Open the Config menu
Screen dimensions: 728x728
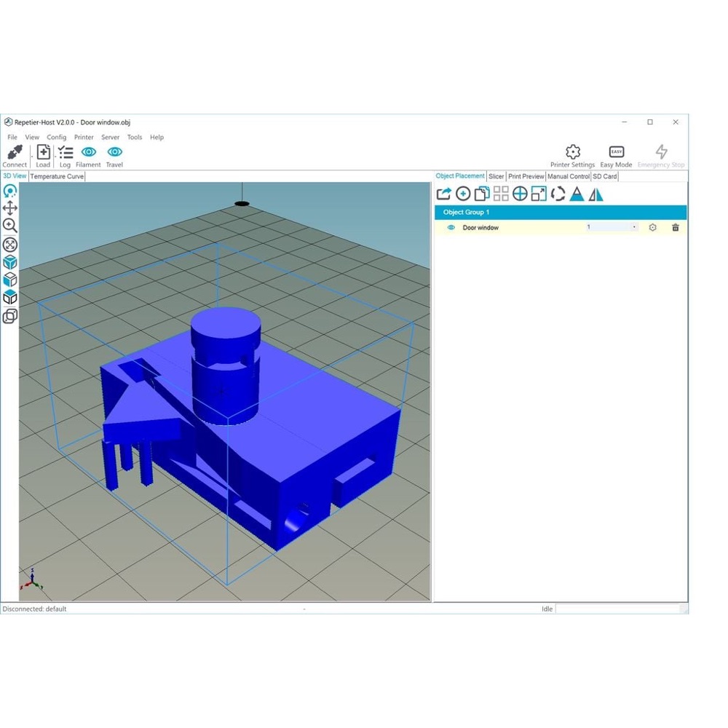coord(57,137)
